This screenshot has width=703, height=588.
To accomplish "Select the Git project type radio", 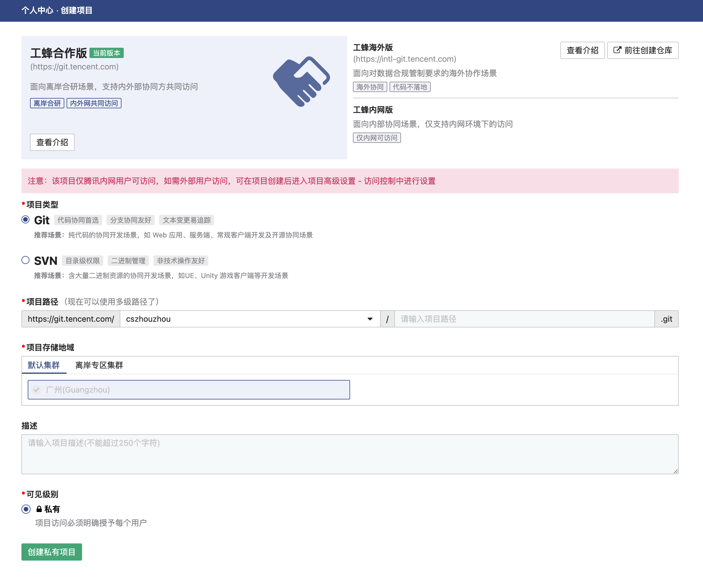I will point(25,219).
